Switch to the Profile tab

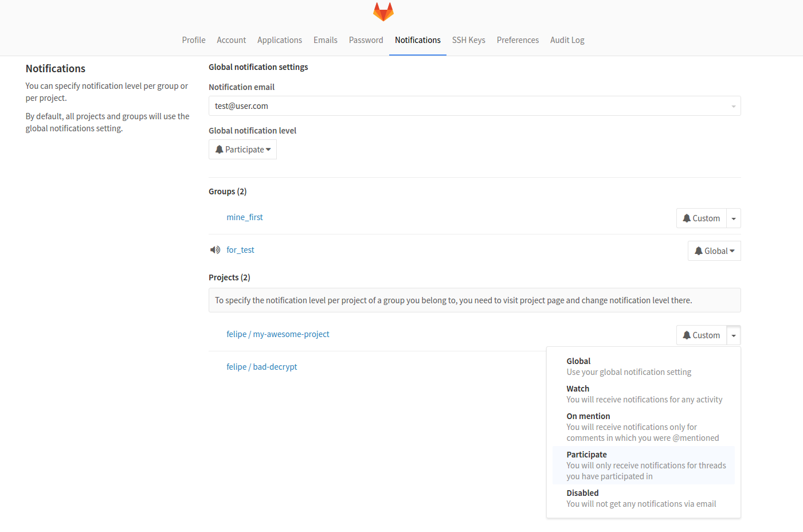194,40
